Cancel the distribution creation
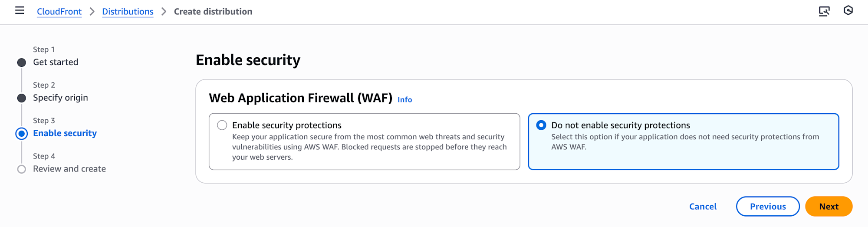This screenshot has height=227, width=868. pyautogui.click(x=703, y=207)
